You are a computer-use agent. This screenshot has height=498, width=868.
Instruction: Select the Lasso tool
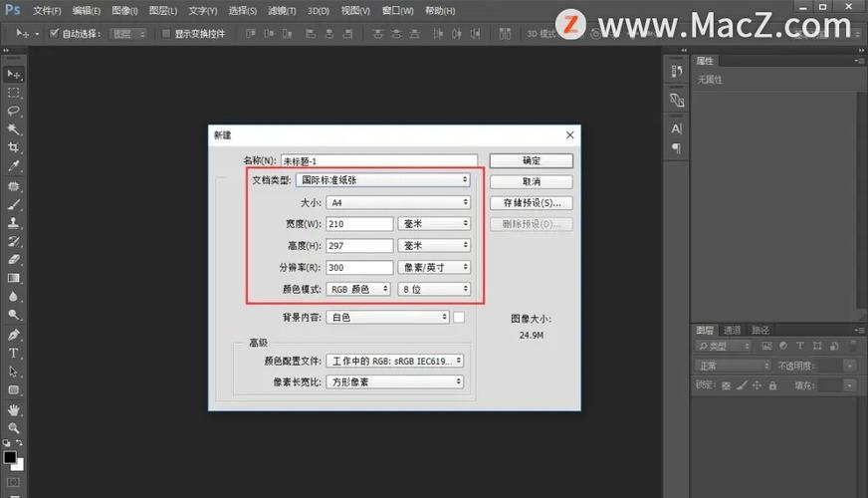point(14,111)
